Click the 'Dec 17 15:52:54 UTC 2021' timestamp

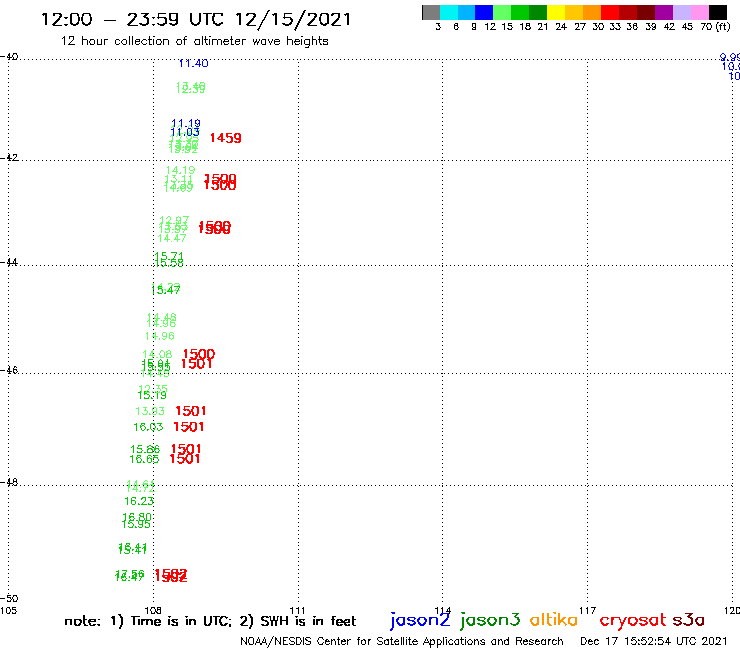tap(654, 641)
